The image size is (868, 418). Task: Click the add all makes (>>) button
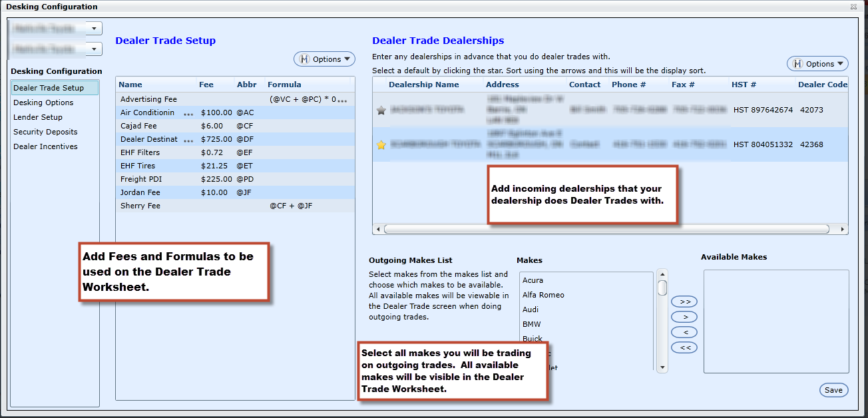click(684, 302)
